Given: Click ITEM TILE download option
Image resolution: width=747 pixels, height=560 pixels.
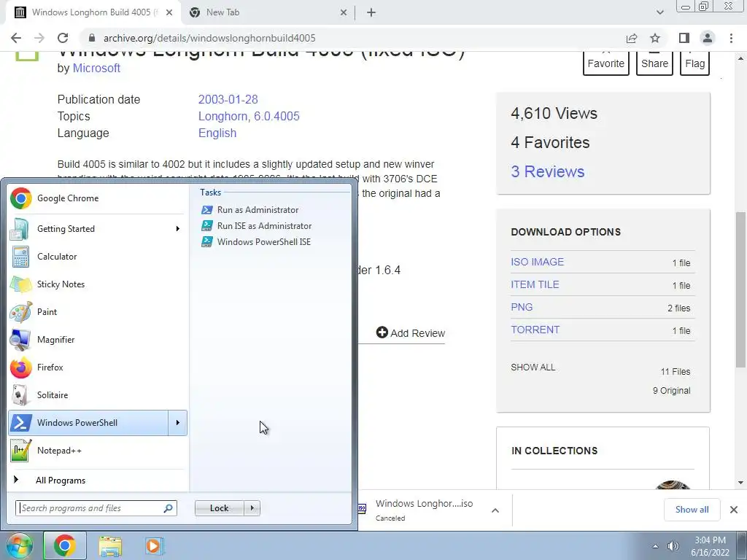Looking at the screenshot, I should click(535, 285).
